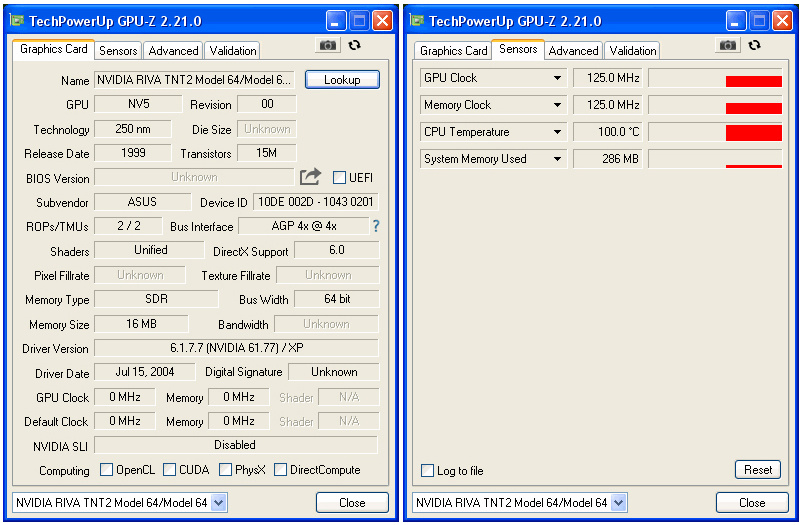802x525 pixels.
Task: Click DirectX Support value 6.0
Action: (x=337, y=250)
